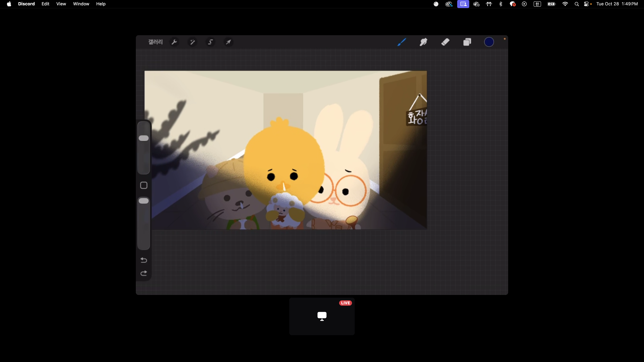Choose the Smudge finger tool
This screenshot has height=362, width=644.
(x=423, y=42)
